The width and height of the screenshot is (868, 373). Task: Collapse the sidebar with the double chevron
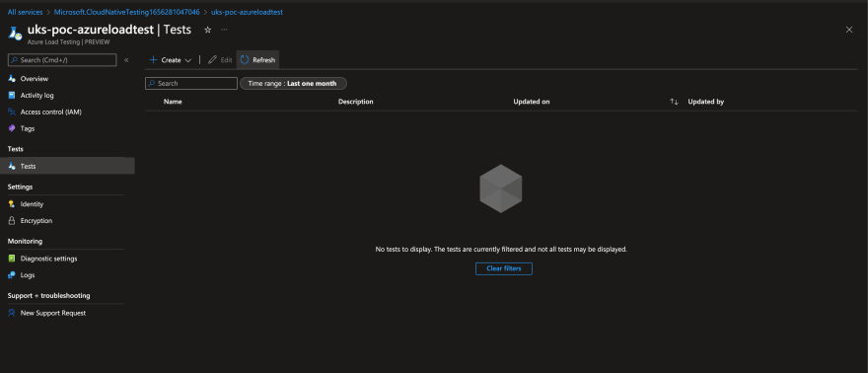[x=126, y=60]
